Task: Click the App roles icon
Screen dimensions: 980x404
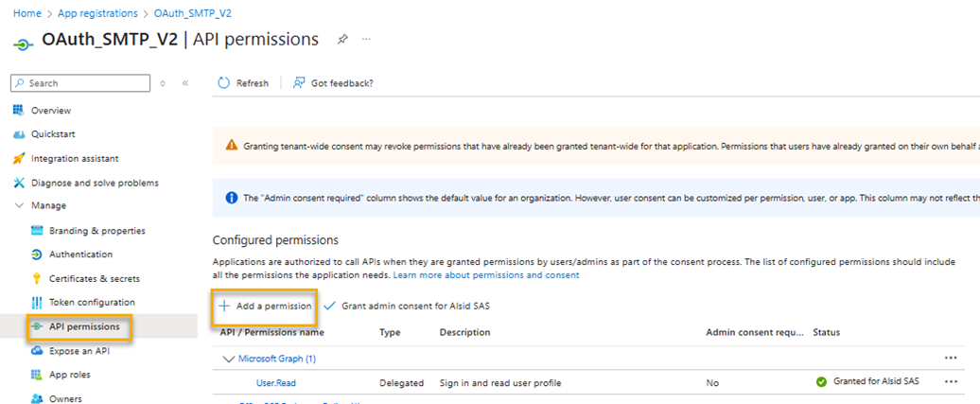Action: click(37, 375)
